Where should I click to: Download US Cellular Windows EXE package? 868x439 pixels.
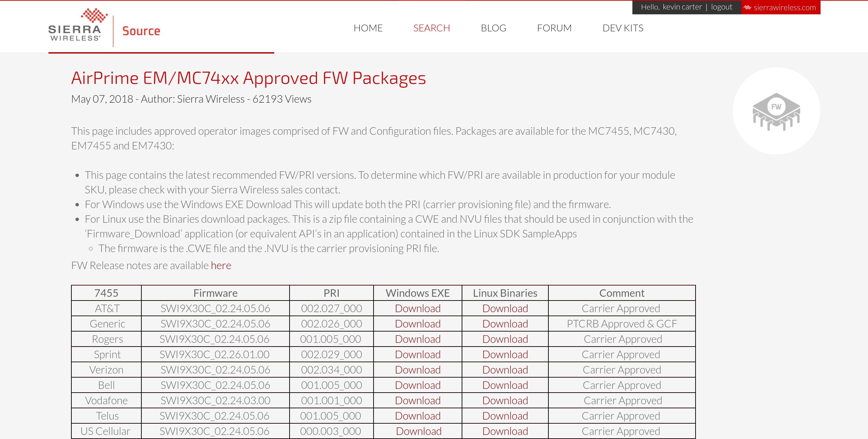[418, 431]
